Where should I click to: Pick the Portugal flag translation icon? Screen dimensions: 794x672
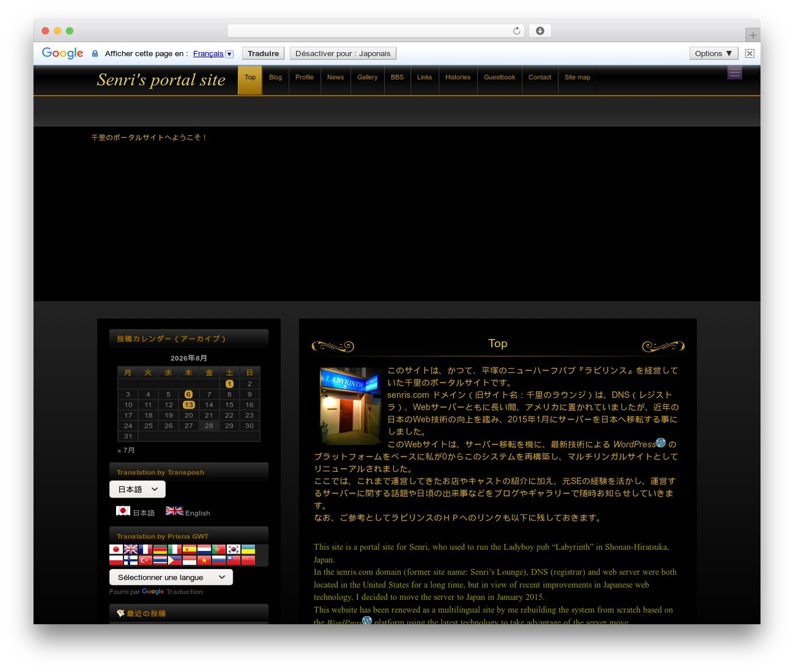218,549
